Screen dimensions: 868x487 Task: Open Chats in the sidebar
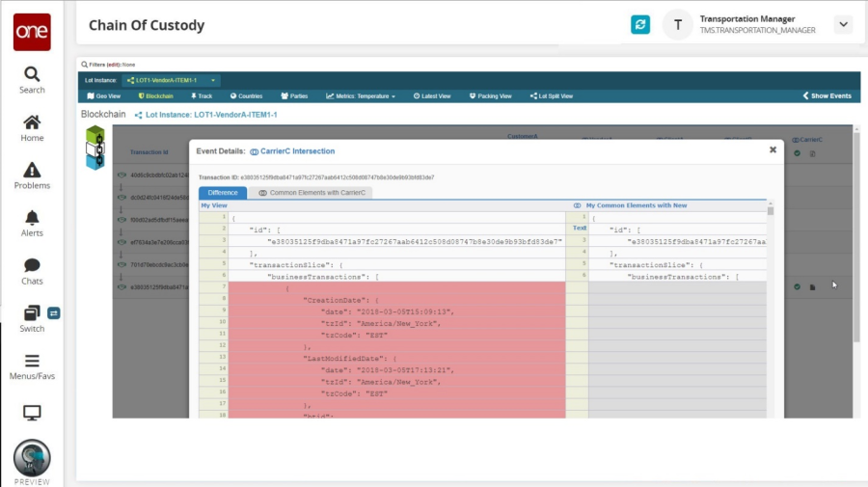click(x=32, y=271)
